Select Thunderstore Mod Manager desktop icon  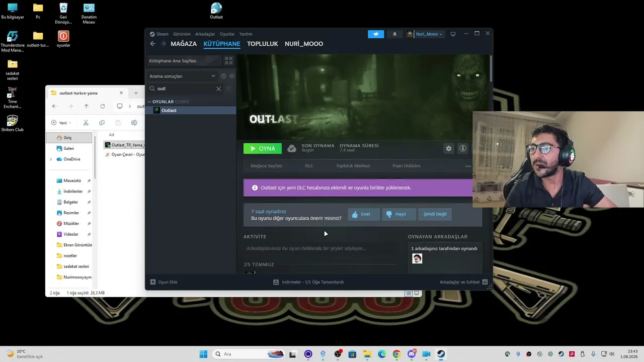(13, 42)
